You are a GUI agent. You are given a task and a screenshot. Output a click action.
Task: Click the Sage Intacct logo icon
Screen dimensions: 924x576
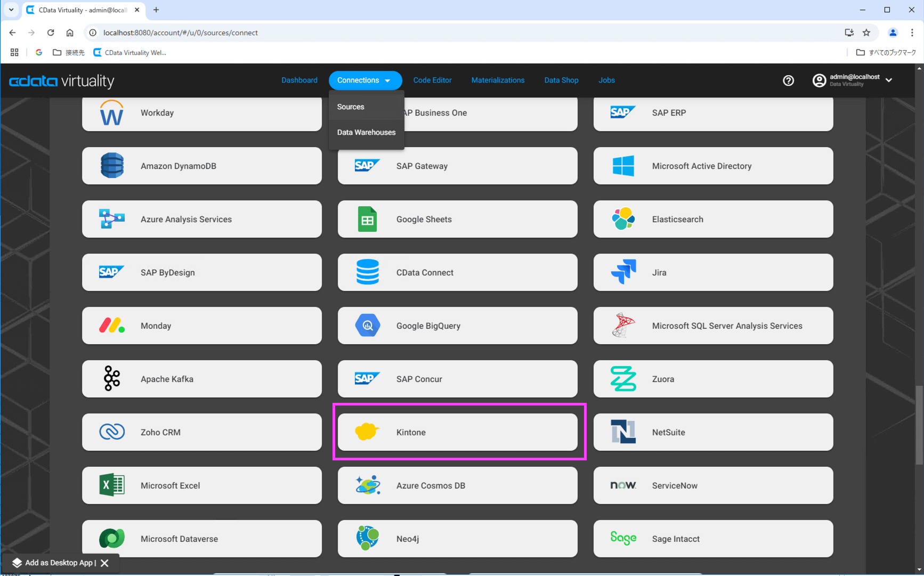[623, 538]
